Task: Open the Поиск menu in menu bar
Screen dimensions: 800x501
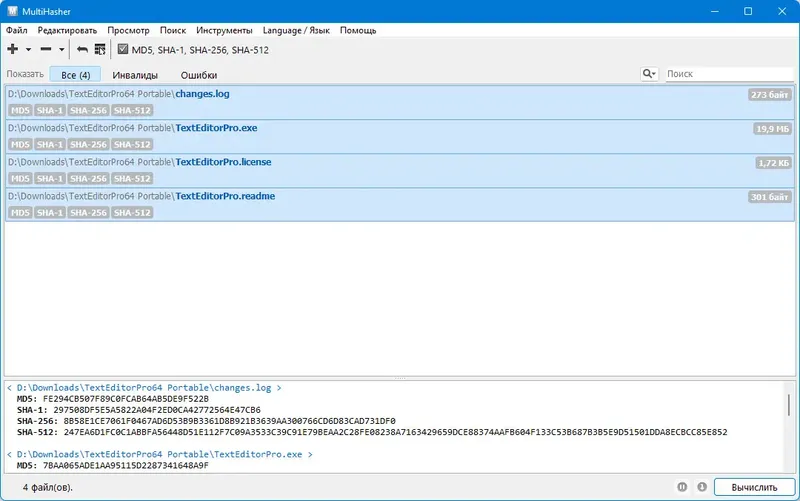Action: click(173, 31)
